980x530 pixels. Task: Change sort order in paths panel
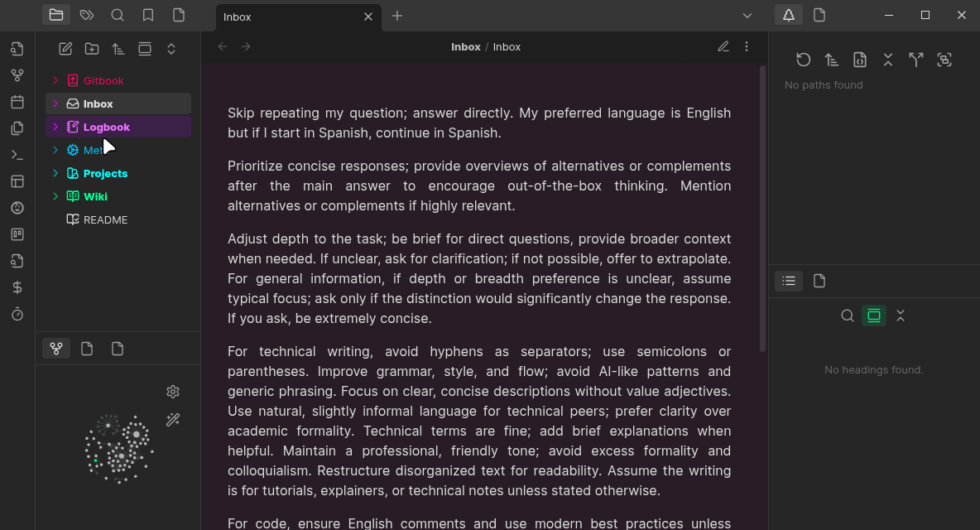tap(831, 60)
